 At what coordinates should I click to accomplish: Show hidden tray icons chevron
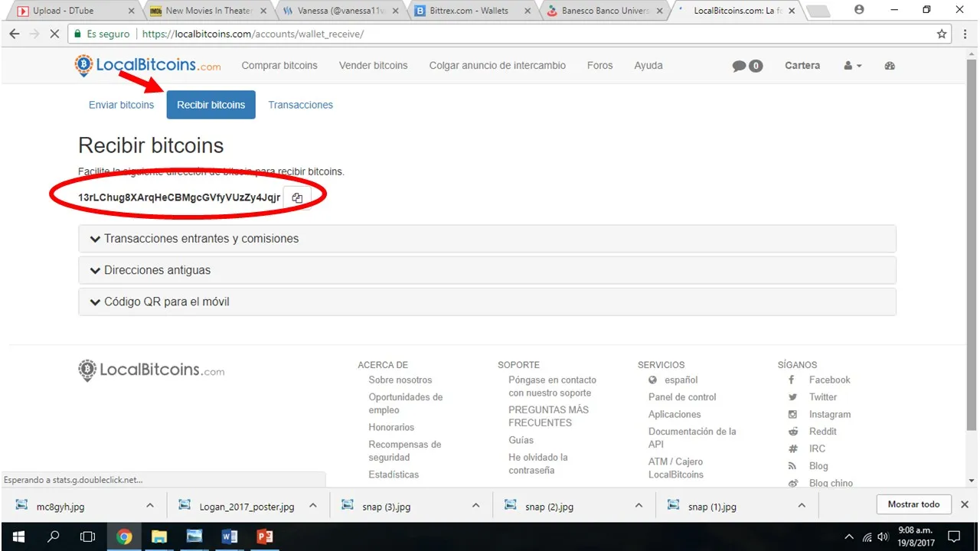coord(849,536)
